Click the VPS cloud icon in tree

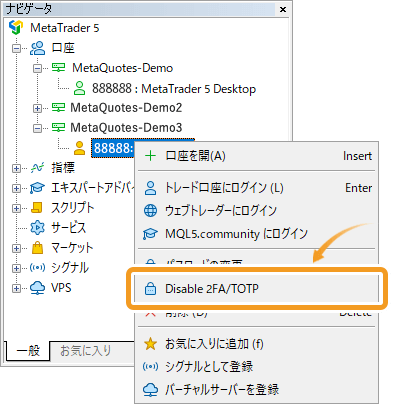coord(37,288)
